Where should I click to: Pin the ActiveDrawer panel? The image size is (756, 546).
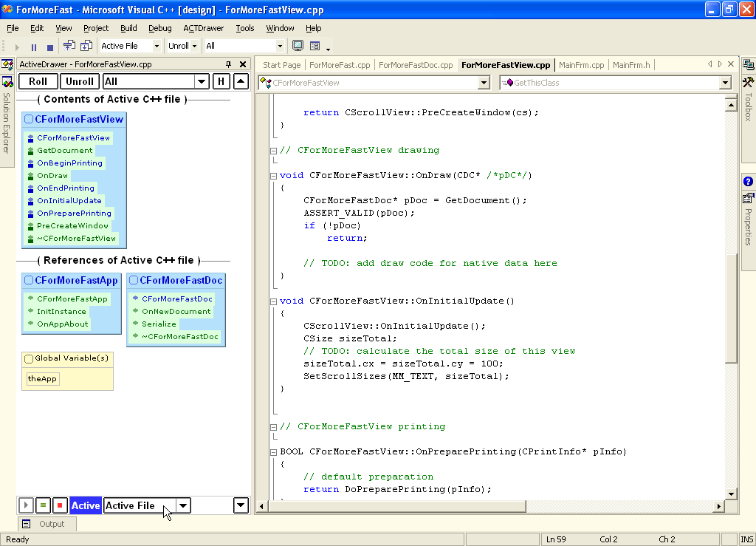coord(228,64)
